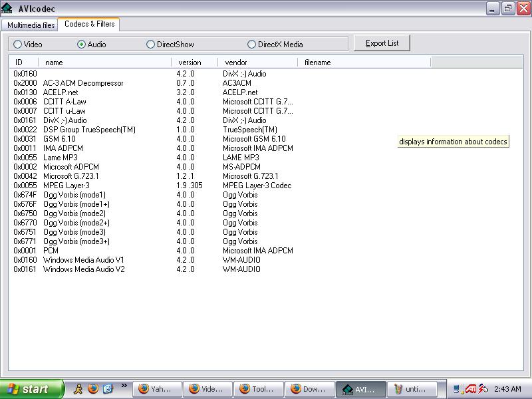Click the Ogg Vorbis (mode3) entry
This screenshot has width=532, height=399.
click(x=74, y=232)
